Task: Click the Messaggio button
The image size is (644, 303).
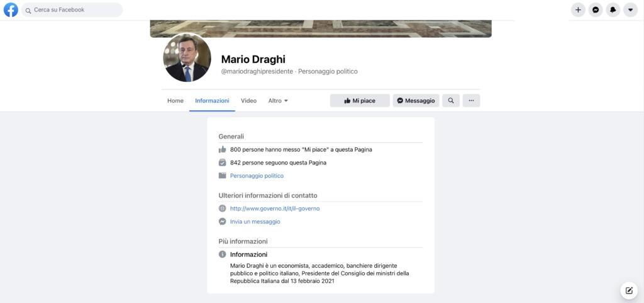Action: point(416,101)
